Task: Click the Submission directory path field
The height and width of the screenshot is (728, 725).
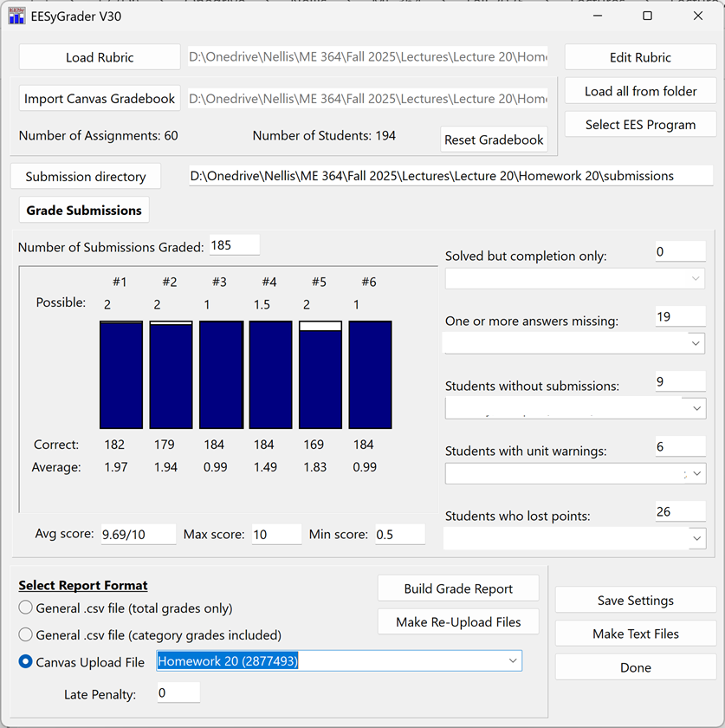Action: (450, 176)
